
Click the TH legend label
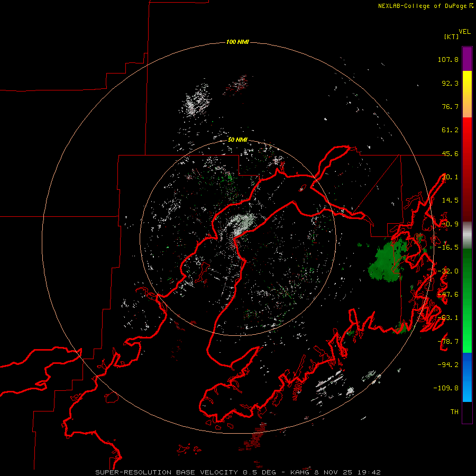[x=454, y=412]
